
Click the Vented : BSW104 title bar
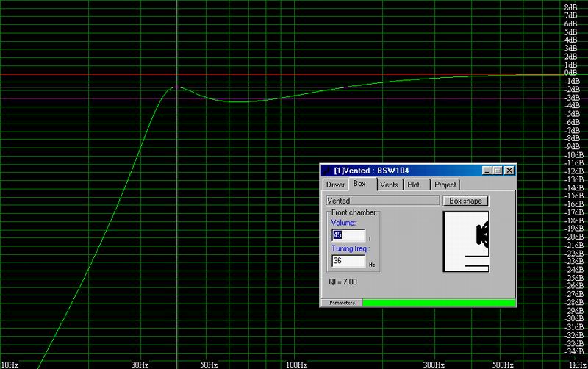tap(404, 170)
